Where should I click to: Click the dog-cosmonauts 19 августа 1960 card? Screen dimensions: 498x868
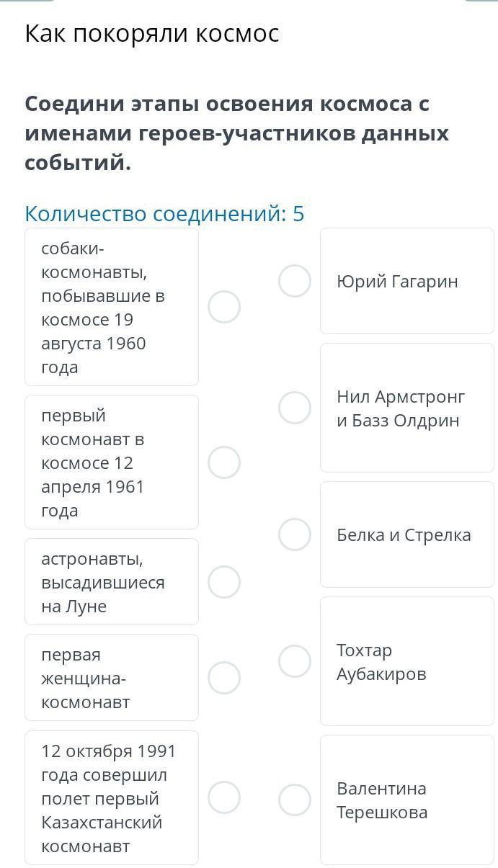coord(112,307)
